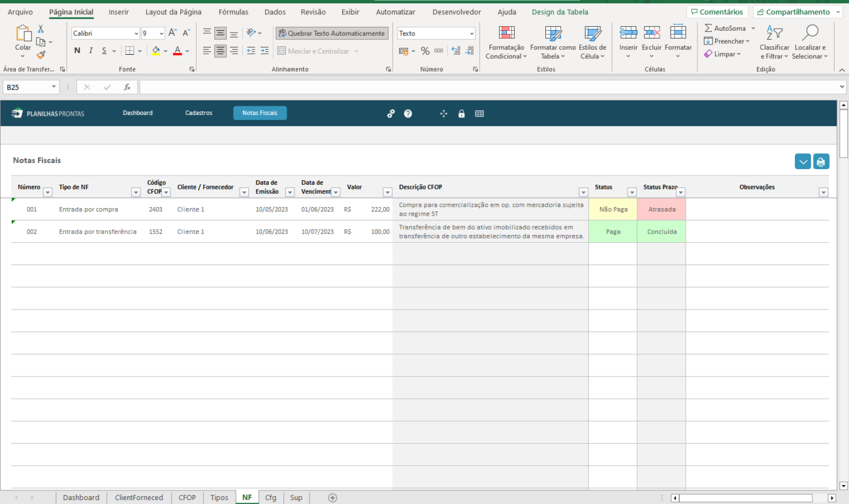The width and height of the screenshot is (849, 504).
Task: Open the font name combo box
Action: click(x=104, y=33)
